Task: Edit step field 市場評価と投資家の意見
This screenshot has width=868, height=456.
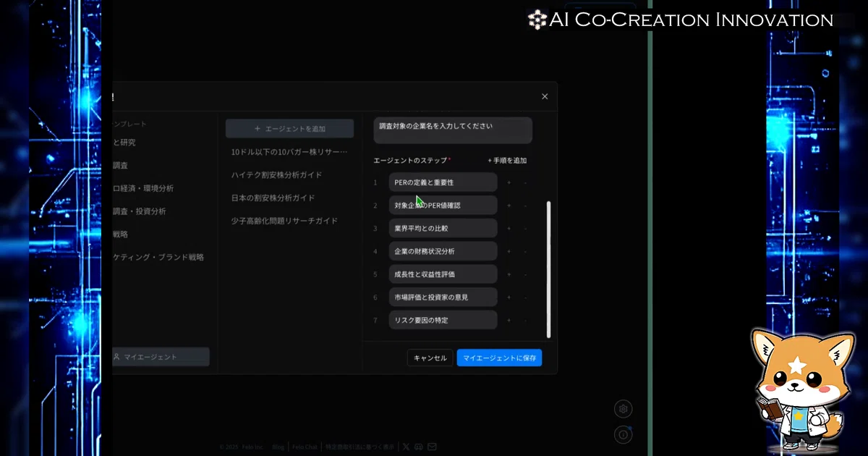Action: [x=443, y=297]
